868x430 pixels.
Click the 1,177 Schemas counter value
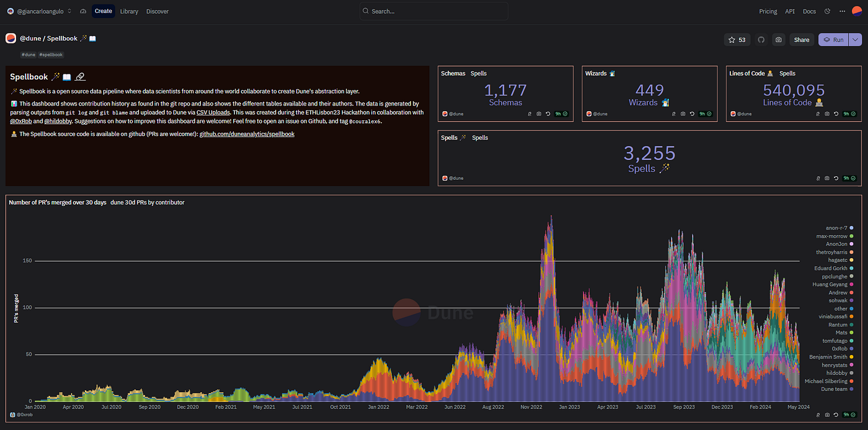coord(505,91)
